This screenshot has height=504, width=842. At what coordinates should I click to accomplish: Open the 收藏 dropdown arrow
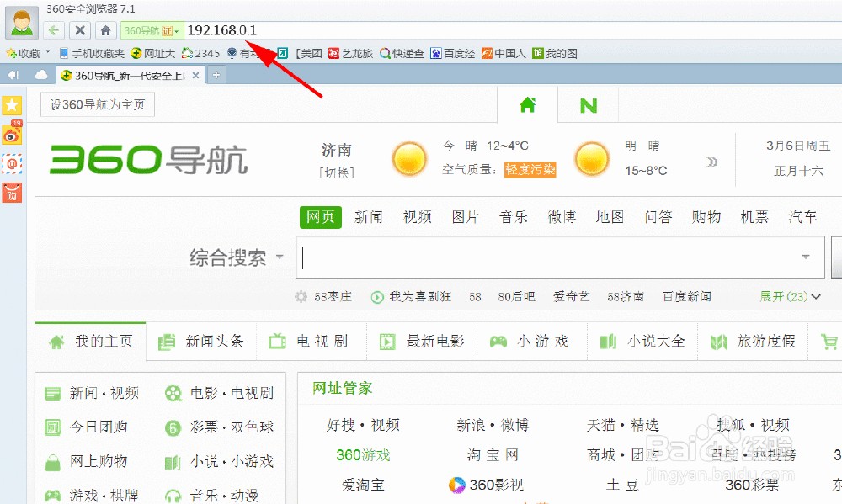(x=46, y=52)
